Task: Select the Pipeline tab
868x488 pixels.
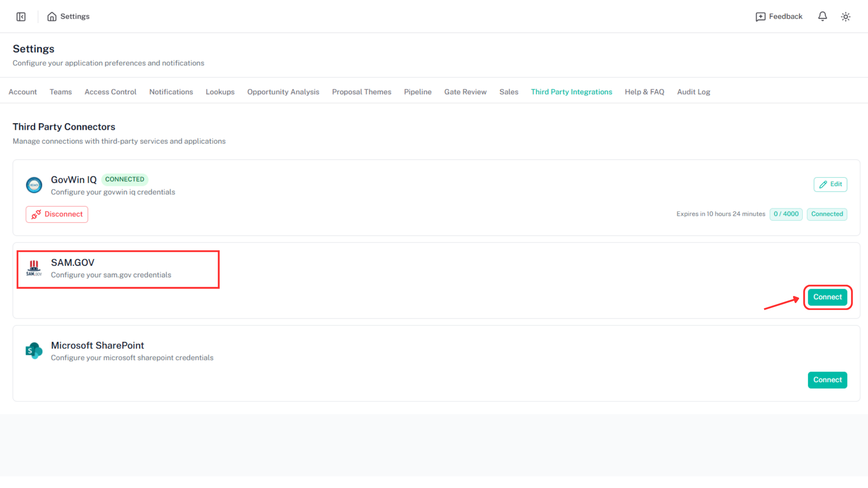Action: tap(418, 92)
